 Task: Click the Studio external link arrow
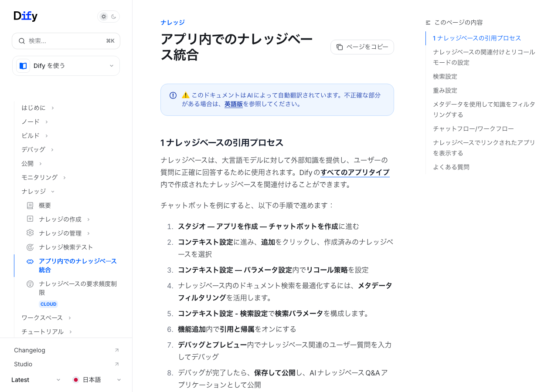pyautogui.click(x=116, y=364)
